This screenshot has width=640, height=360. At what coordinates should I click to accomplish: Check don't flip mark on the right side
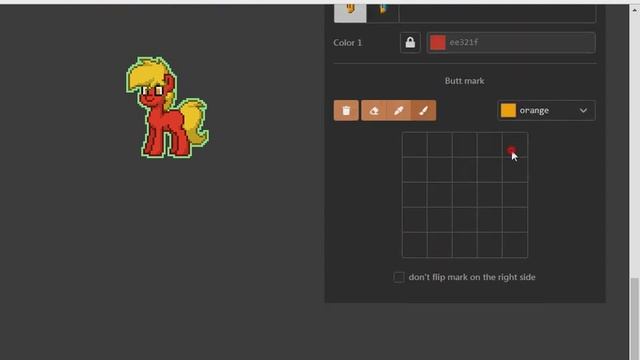[x=399, y=278]
